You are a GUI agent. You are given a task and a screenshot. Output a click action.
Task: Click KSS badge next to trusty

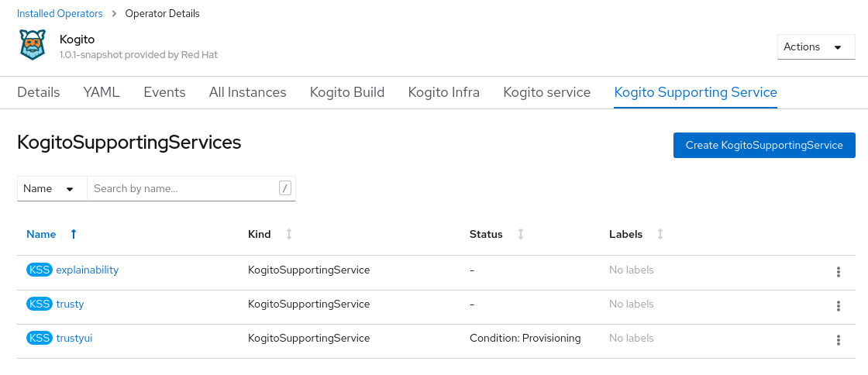tap(40, 304)
